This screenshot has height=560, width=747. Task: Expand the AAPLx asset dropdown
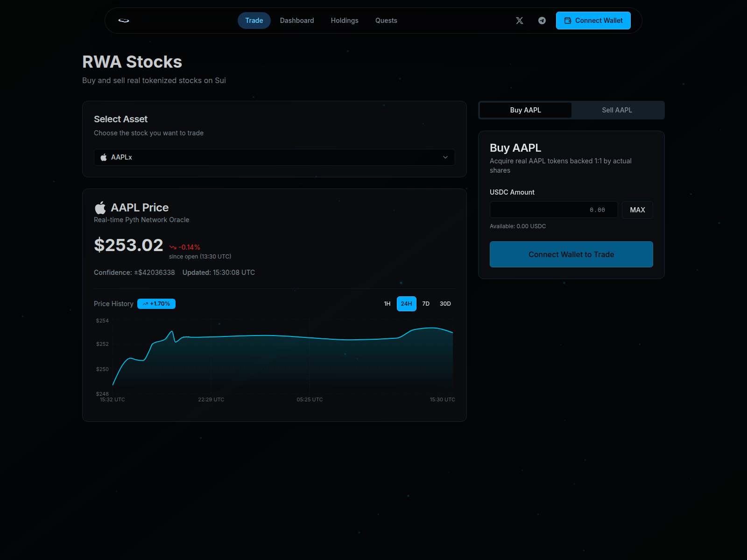(275, 157)
